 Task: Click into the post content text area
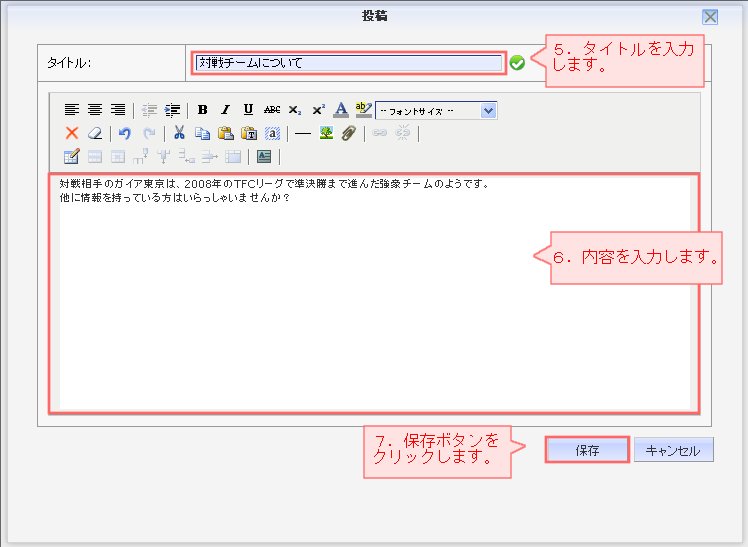click(374, 293)
